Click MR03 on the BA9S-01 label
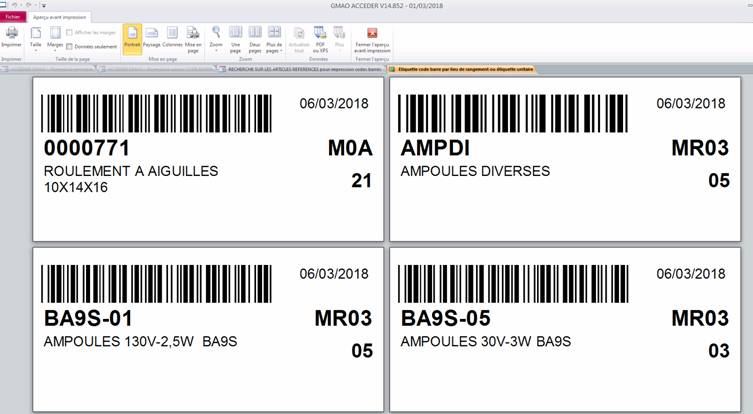 point(343,318)
